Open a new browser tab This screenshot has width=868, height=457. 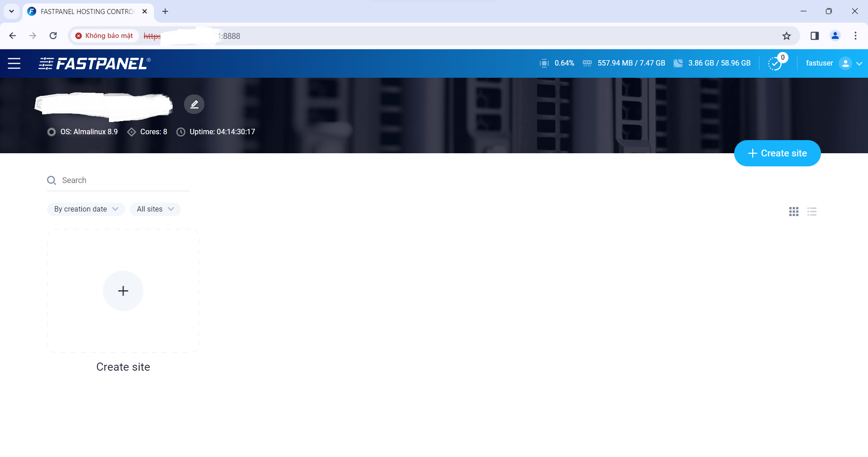point(165,11)
